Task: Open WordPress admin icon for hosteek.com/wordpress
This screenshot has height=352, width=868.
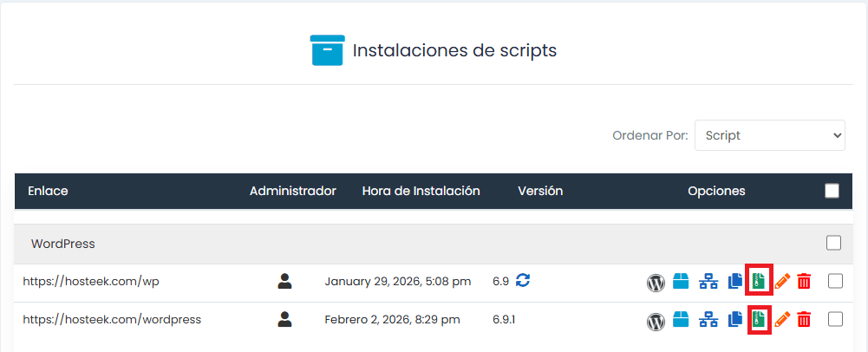Action: tap(656, 321)
